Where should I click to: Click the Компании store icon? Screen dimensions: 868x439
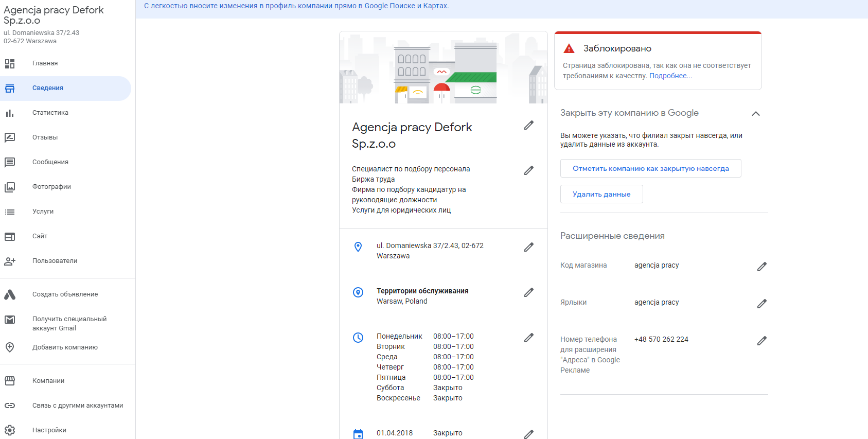click(x=10, y=381)
